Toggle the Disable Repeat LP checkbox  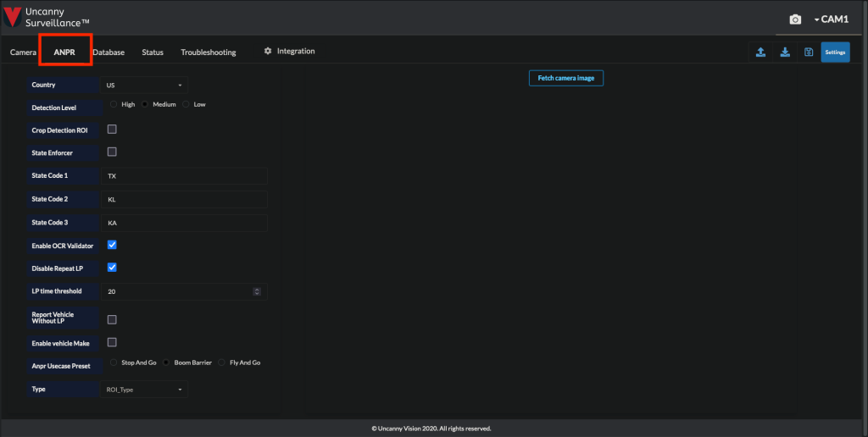pyautogui.click(x=112, y=268)
